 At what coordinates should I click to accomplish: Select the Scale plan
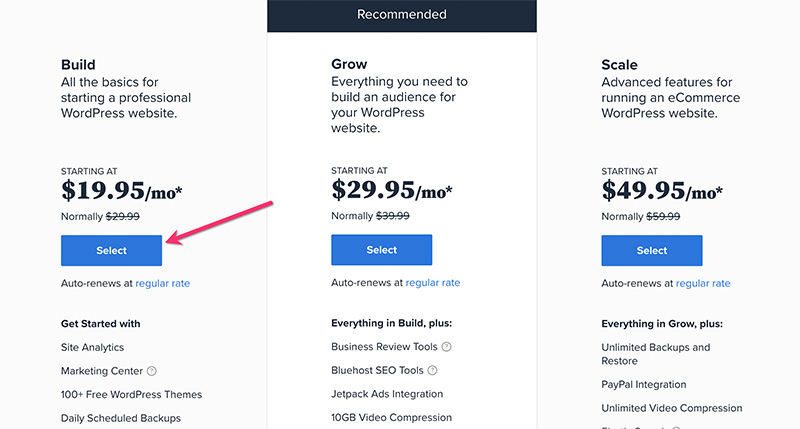pos(652,250)
